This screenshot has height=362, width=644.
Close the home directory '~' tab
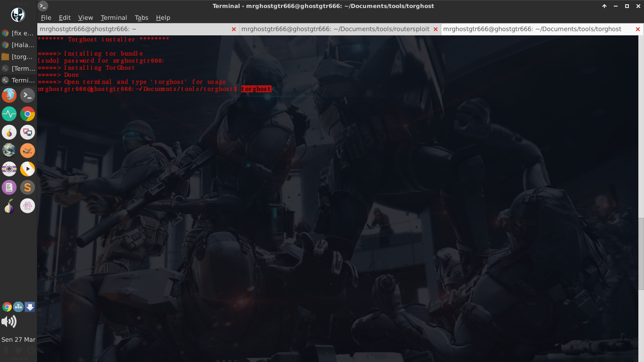[x=234, y=29]
